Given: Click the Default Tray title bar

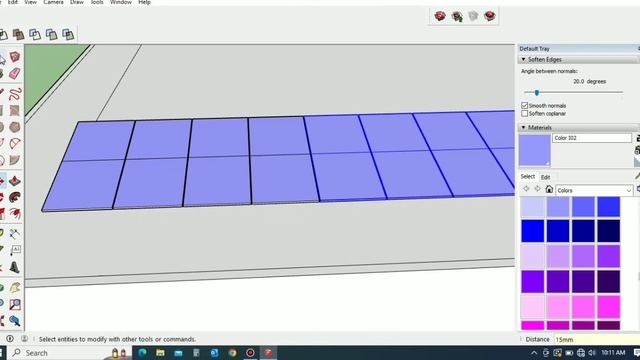Looking at the screenshot, I should click(578, 49).
